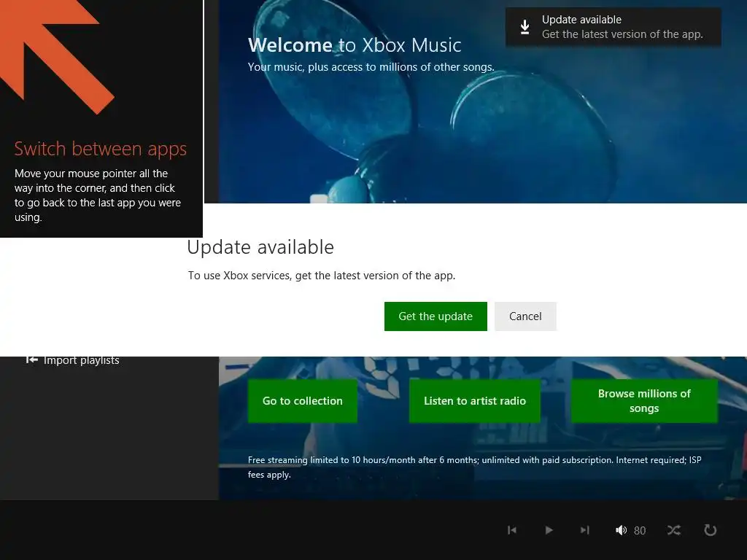Open the Update available notification
Image resolution: width=747 pixels, height=560 pixels.
pos(613,27)
